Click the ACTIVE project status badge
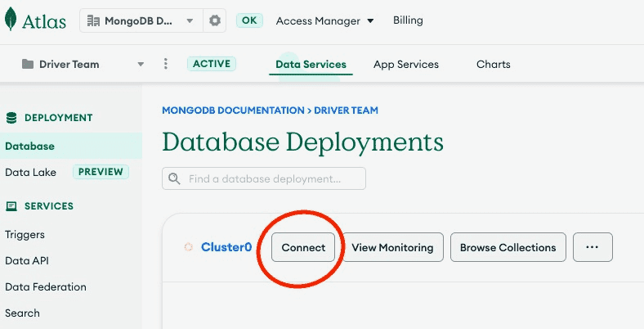644x329 pixels. coord(212,64)
